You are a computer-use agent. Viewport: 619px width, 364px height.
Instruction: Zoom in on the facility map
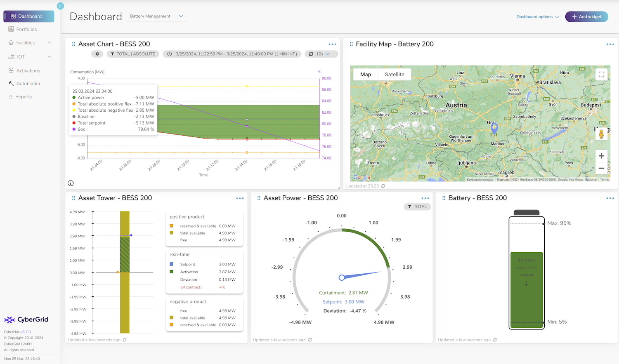pyautogui.click(x=601, y=156)
